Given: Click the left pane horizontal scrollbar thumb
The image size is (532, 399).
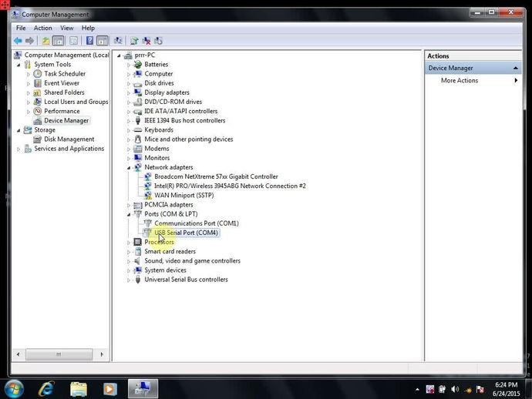Looking at the screenshot, I should pos(59,354).
